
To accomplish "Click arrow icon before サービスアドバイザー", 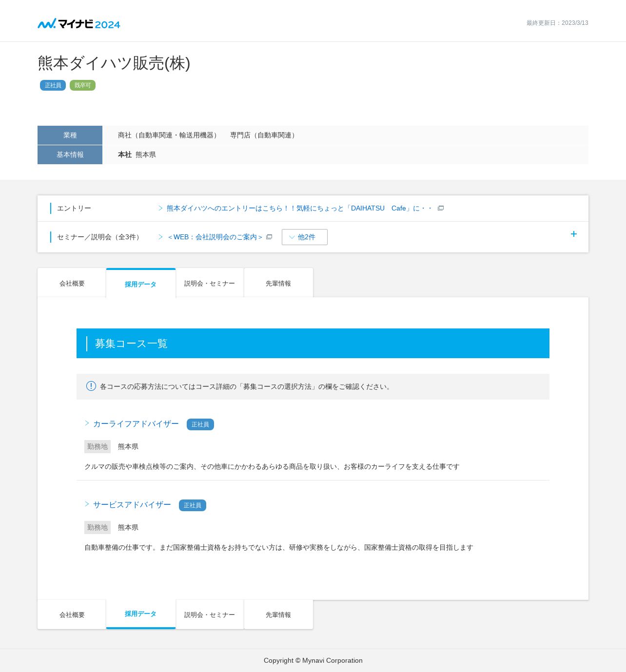I will (x=87, y=504).
